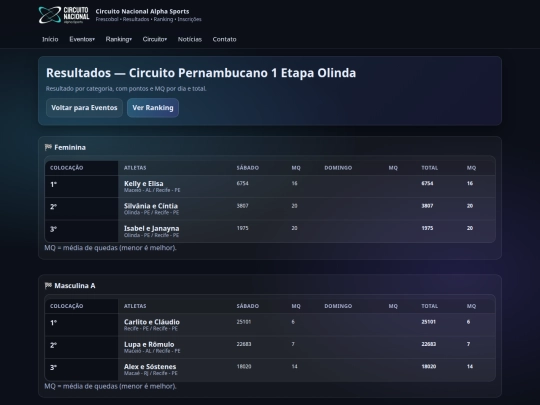Click the Feminina table Domingo header
Screen dimensions: 540x405
[338, 168]
